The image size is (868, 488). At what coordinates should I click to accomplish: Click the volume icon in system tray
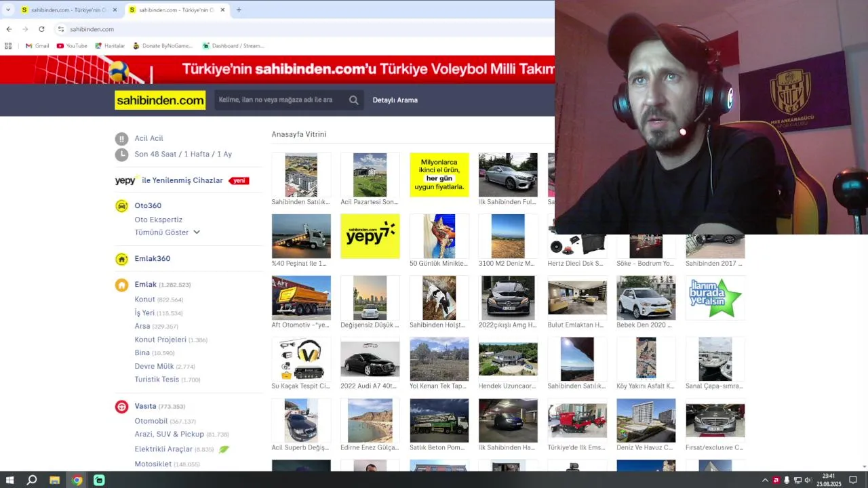[x=808, y=480]
